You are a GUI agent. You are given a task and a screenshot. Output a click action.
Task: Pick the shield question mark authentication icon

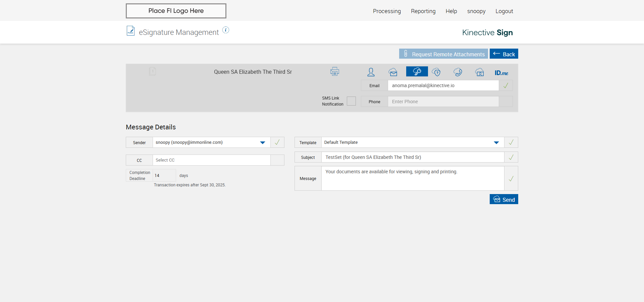436,72
